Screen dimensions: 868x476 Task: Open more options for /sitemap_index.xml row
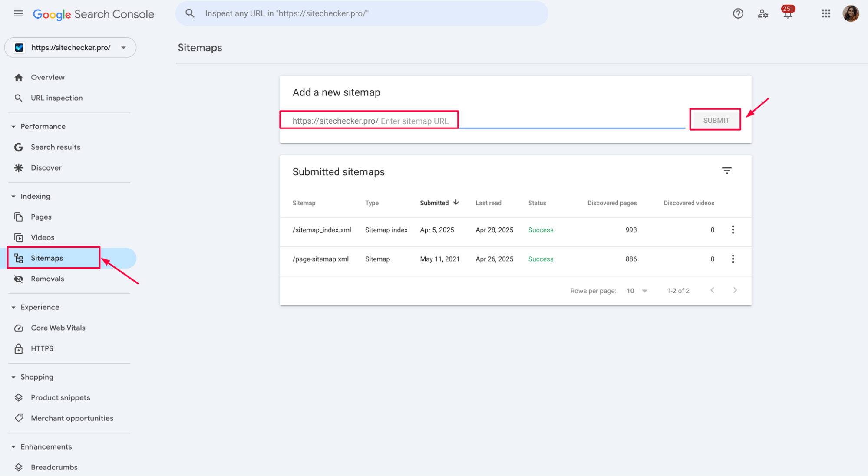733,230
